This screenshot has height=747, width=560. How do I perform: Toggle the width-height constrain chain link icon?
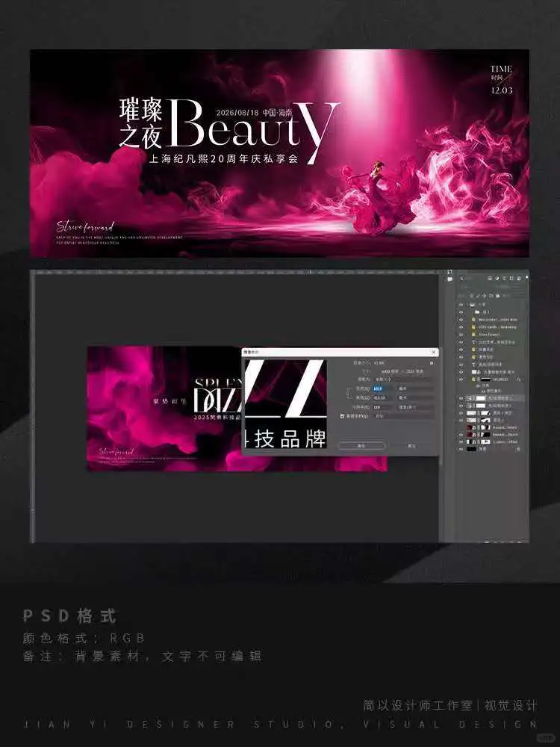[x=348, y=394]
